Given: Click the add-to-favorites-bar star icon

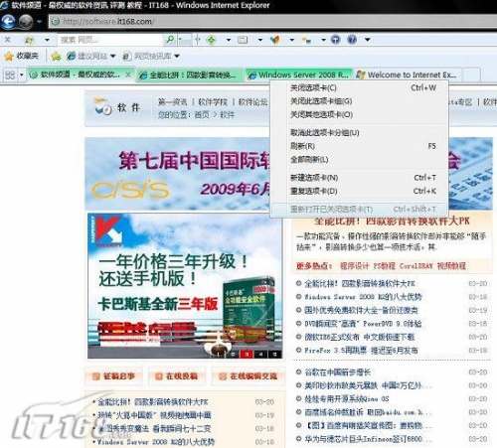Looking at the screenshot, I should coord(56,57).
